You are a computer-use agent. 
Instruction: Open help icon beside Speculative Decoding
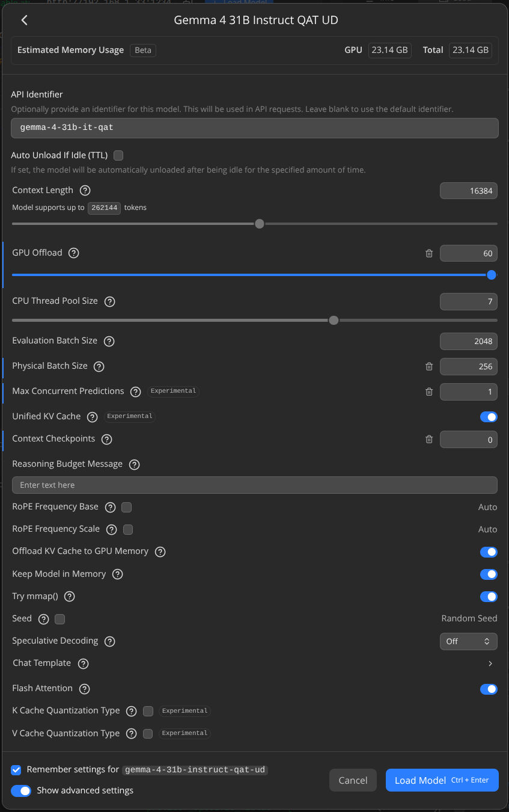pos(110,641)
